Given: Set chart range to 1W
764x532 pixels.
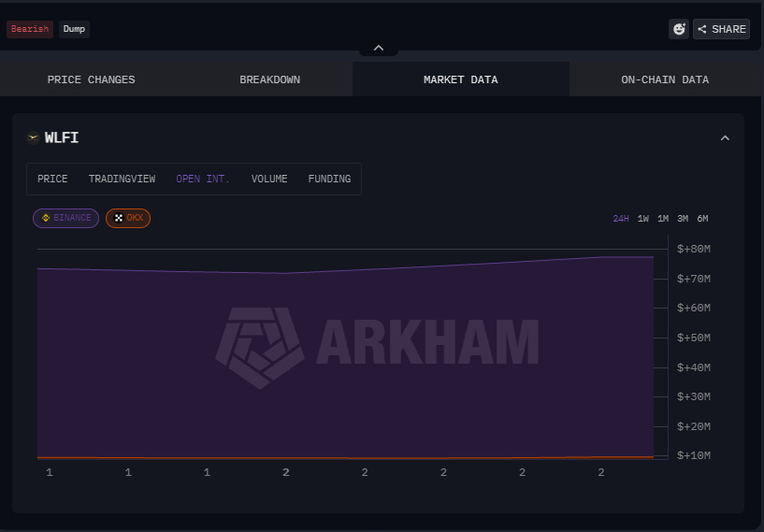Looking at the screenshot, I should click(x=643, y=218).
